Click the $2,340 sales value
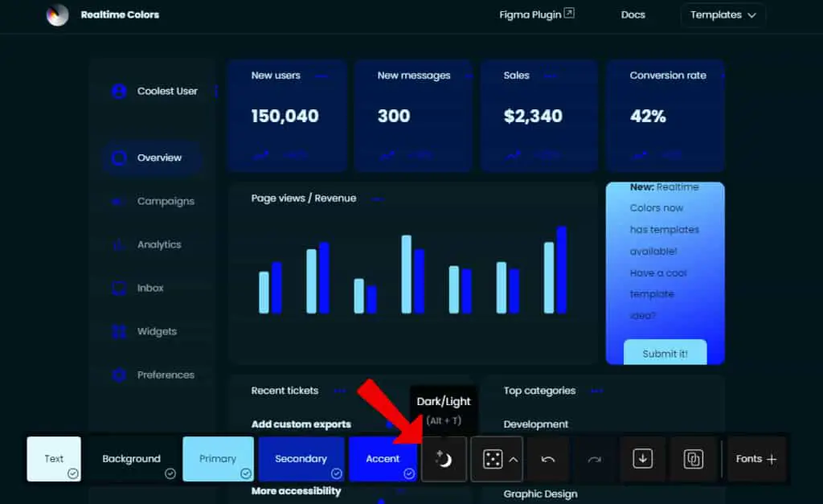 534,116
